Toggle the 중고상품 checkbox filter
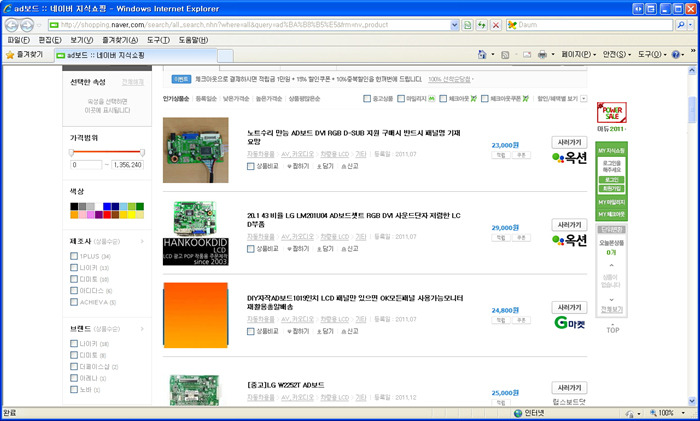The height and width of the screenshot is (421, 700). tap(367, 99)
